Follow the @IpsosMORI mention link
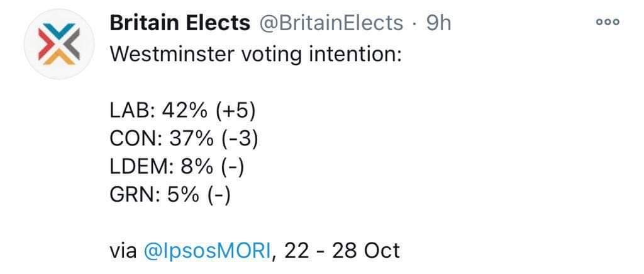 [207, 251]
